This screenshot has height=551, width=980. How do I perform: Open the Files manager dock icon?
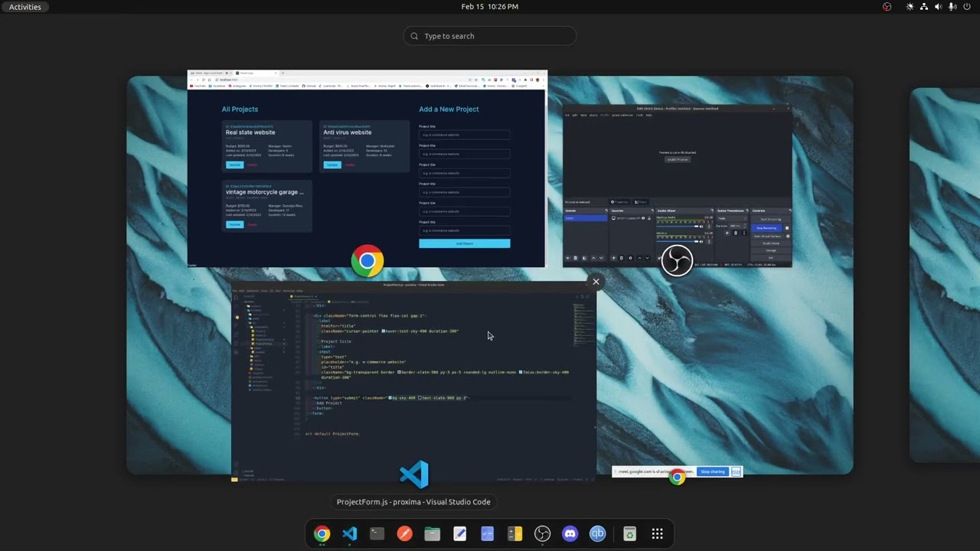[432, 534]
